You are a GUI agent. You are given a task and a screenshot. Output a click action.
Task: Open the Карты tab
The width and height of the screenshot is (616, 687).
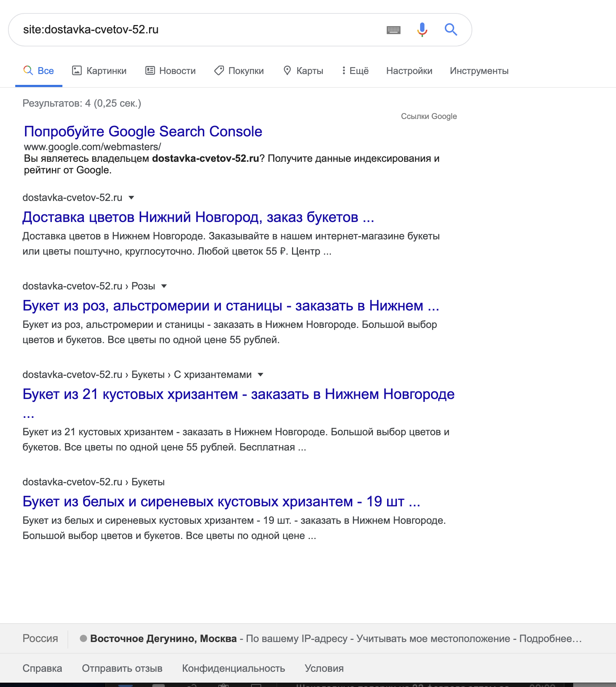303,71
